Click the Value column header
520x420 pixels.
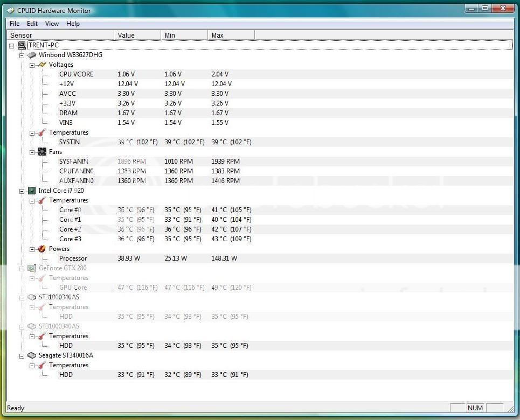click(137, 35)
